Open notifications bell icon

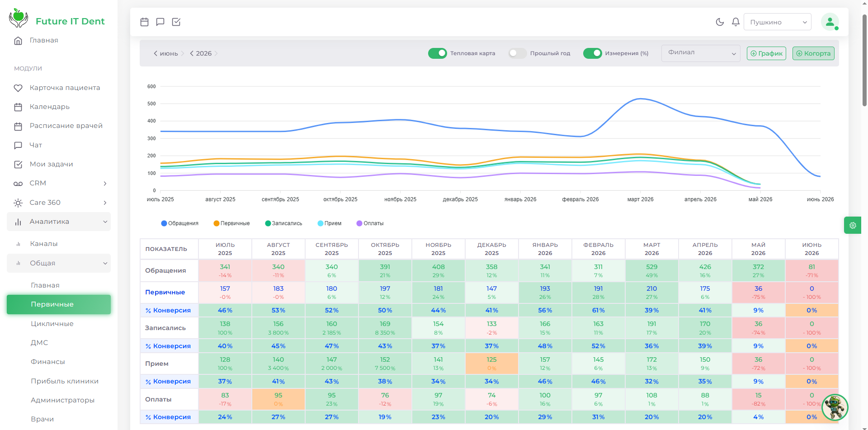[736, 22]
